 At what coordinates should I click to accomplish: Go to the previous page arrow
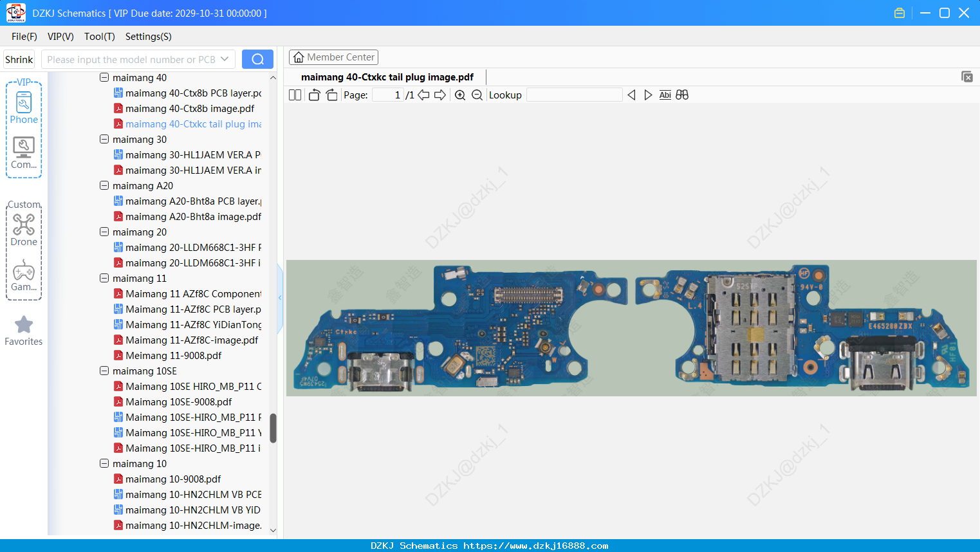click(x=423, y=95)
